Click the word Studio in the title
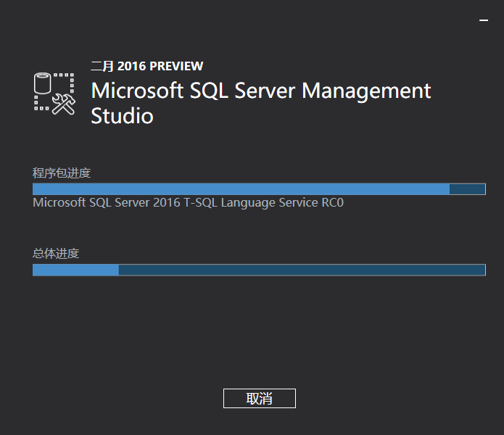Screen dimensions: 504x435 pos(122,116)
